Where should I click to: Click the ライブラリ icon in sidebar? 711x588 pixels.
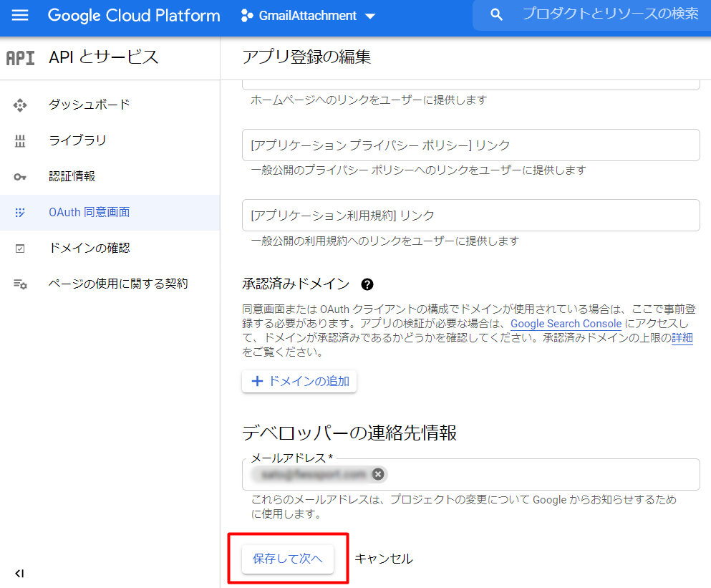[20, 141]
